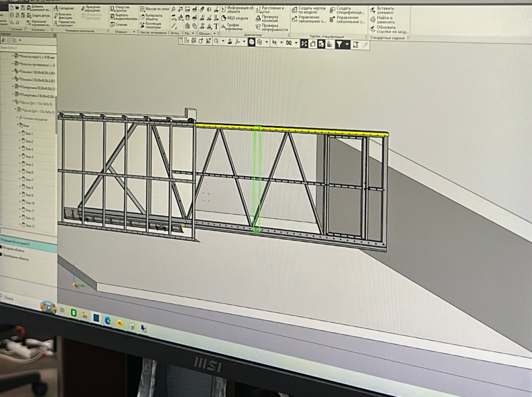Open File Explorer from the taskbar
Image resolution: width=532 pixels, height=397 pixels.
coord(85,315)
